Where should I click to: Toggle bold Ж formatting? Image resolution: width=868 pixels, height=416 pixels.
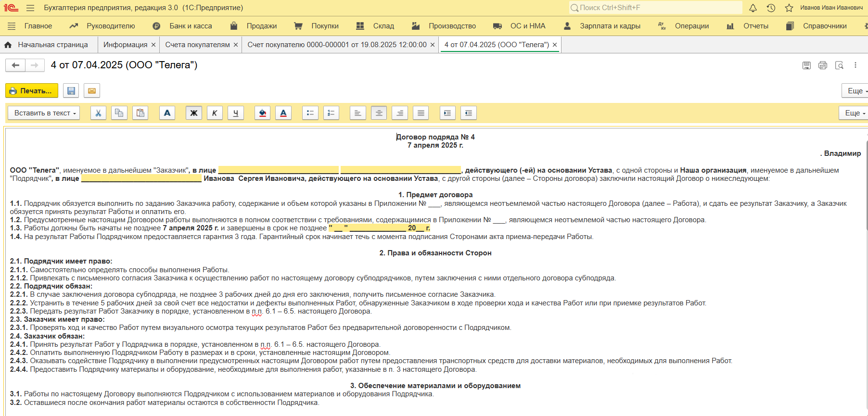[194, 113]
